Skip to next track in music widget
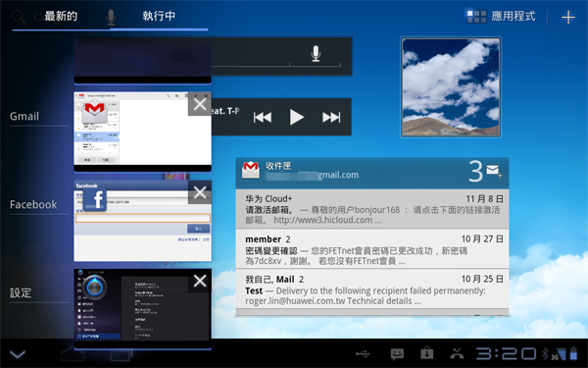This screenshot has width=588, height=368. 331,118
